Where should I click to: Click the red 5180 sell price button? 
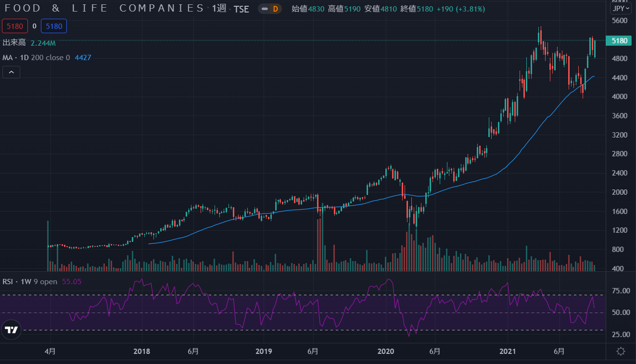pos(14,26)
